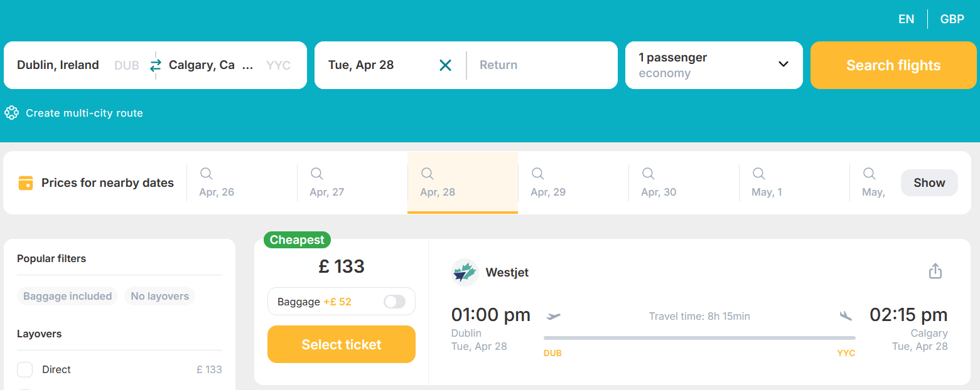
Task: Swap origin and destination airports icon
Action: (x=156, y=65)
